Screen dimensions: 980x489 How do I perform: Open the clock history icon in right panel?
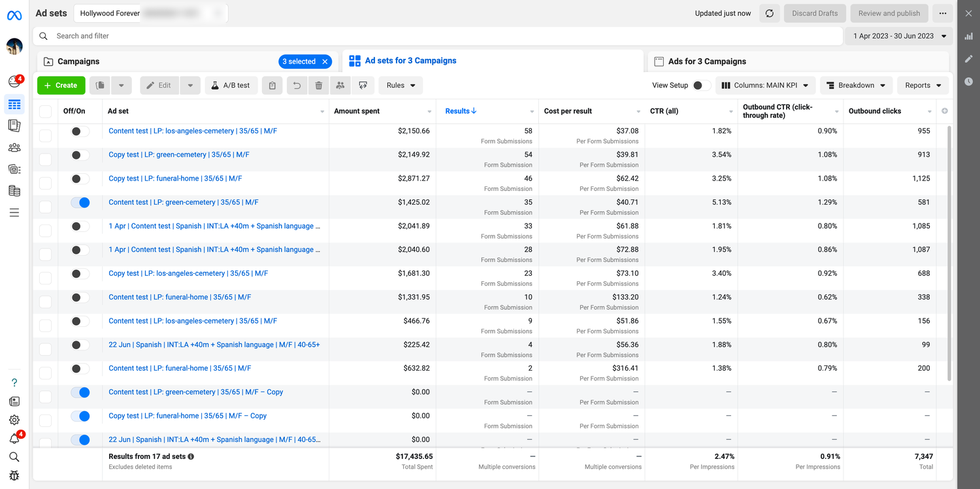click(969, 82)
